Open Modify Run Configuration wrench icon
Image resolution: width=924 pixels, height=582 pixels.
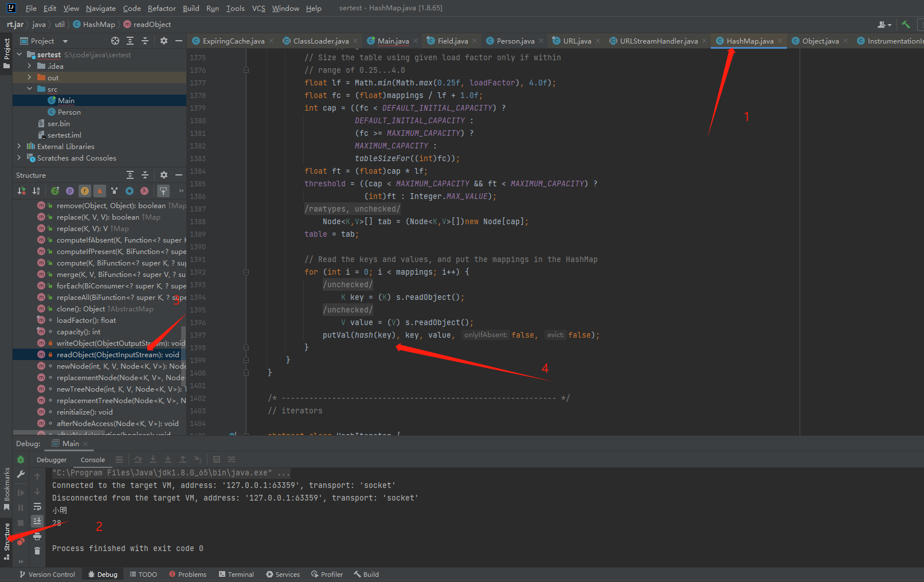(21, 474)
